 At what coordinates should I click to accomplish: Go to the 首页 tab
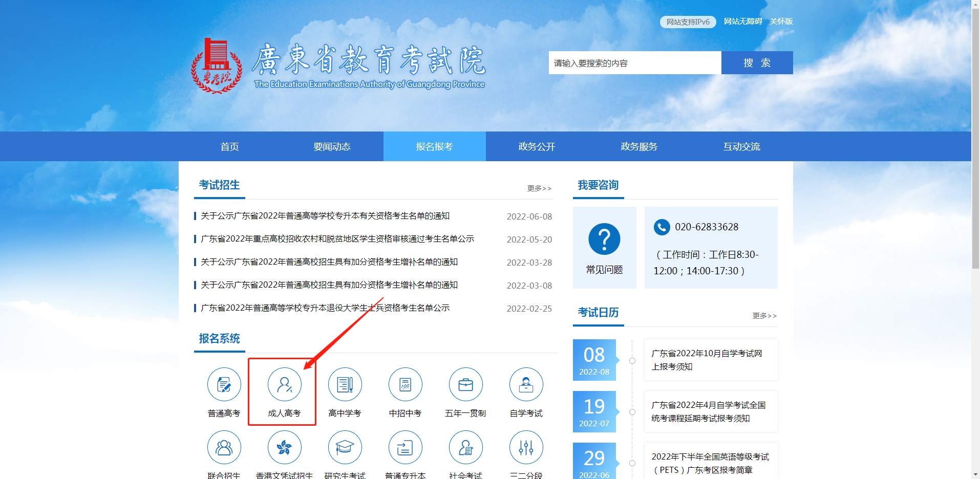pos(229,146)
